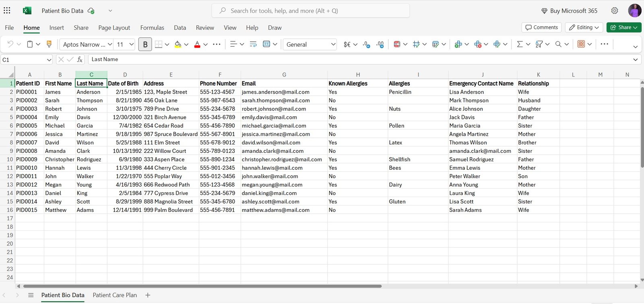This screenshot has width=644, height=304.
Task: Open the Editing mode dropdown
Action: coord(584,27)
